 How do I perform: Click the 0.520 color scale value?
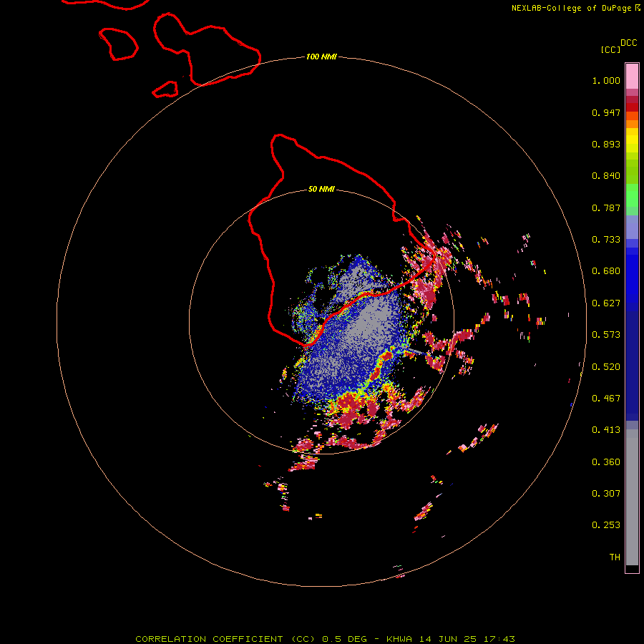tap(606, 367)
